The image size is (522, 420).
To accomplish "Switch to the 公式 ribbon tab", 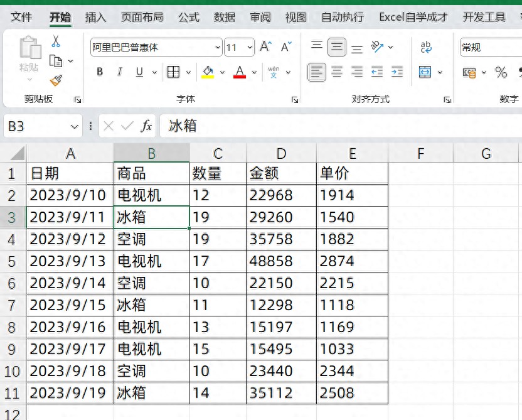I will click(x=188, y=17).
